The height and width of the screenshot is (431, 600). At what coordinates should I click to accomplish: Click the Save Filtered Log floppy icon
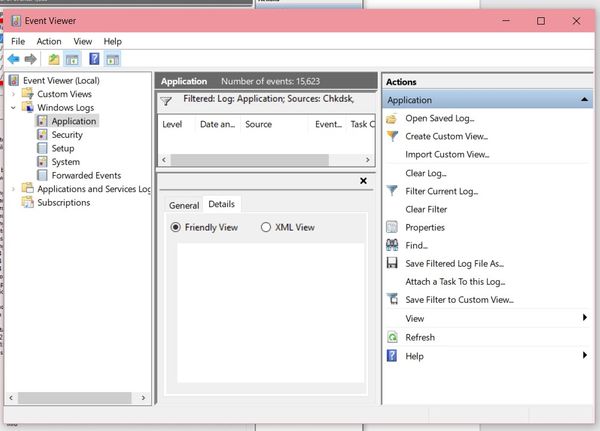[392, 263]
